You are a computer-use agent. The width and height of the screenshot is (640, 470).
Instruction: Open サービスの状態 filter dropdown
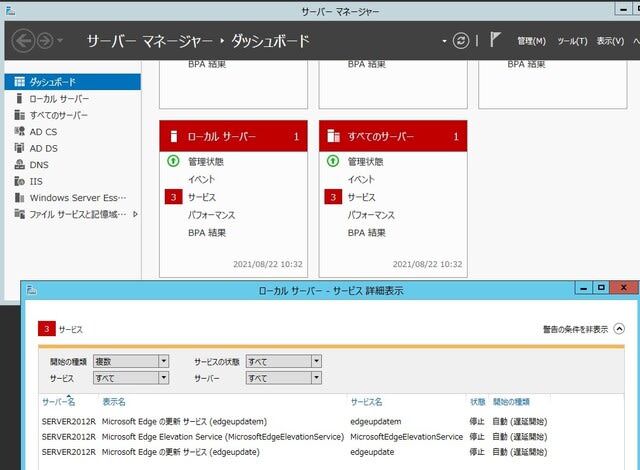(x=284, y=361)
